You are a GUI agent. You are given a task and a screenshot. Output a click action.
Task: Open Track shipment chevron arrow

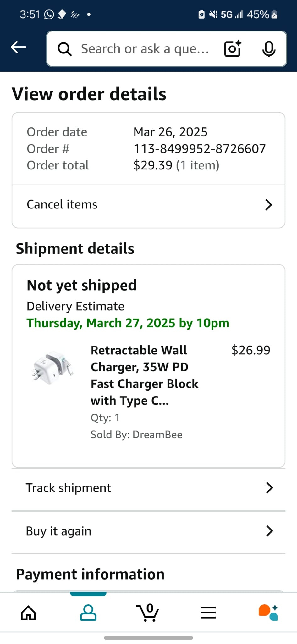pyautogui.click(x=269, y=488)
